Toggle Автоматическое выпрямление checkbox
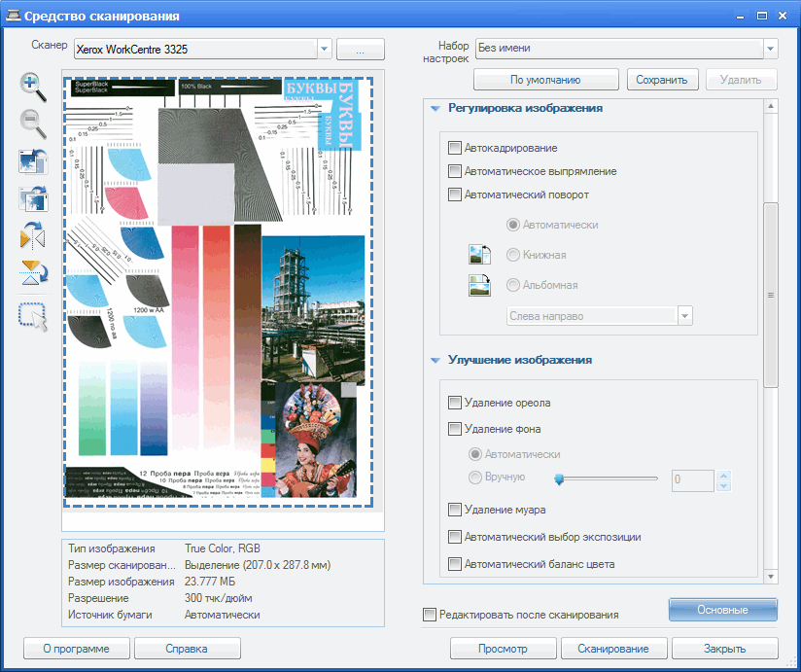 454,171
